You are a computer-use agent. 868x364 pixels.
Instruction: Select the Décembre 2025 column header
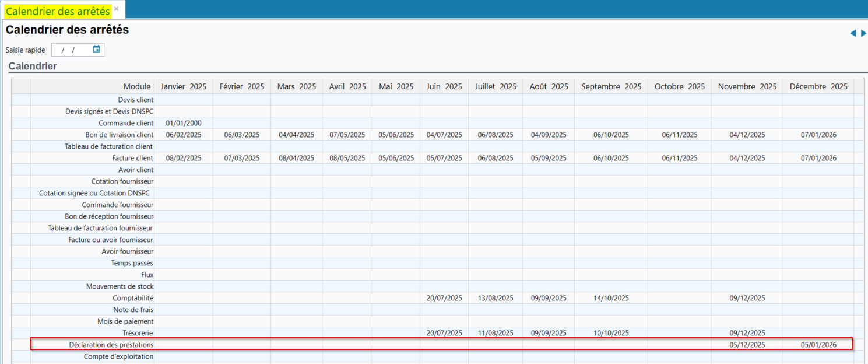coord(818,86)
